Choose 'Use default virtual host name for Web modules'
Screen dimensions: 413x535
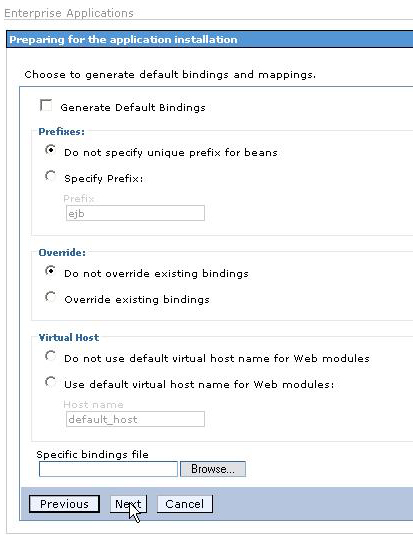pyautogui.click(x=50, y=382)
